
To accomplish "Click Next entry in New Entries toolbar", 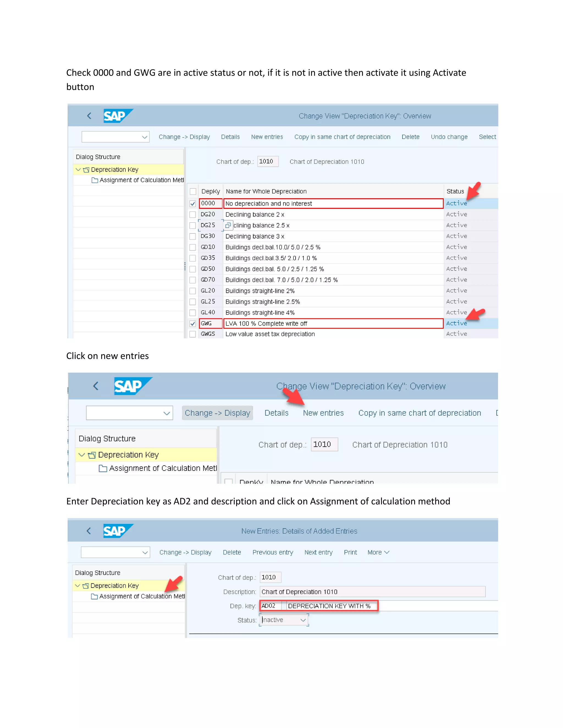I will click(x=319, y=552).
